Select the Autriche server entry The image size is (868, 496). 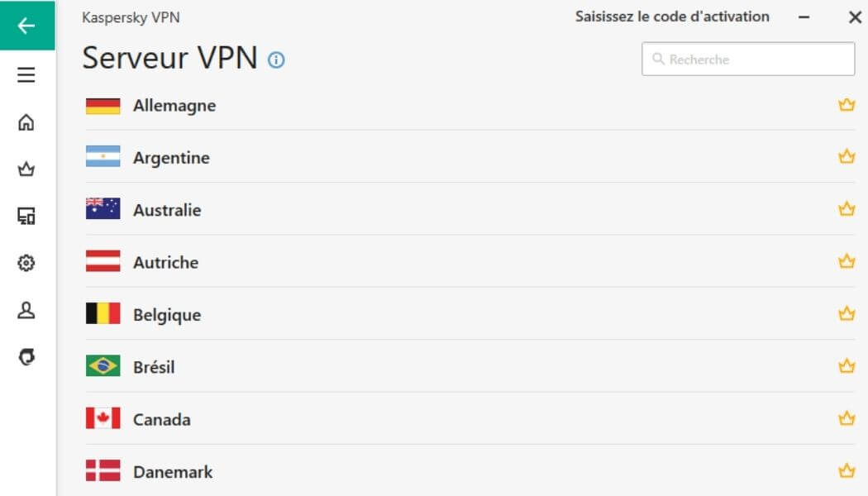(331, 262)
